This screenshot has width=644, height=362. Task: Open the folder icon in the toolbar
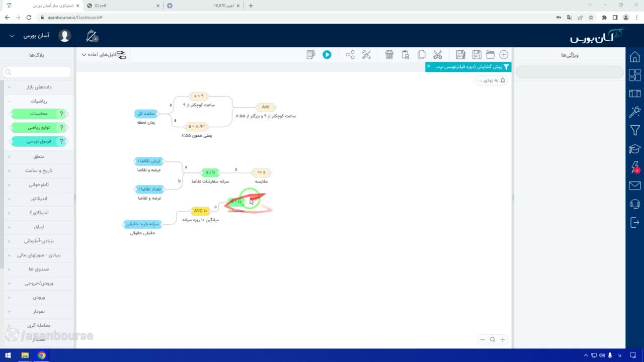tap(490, 54)
